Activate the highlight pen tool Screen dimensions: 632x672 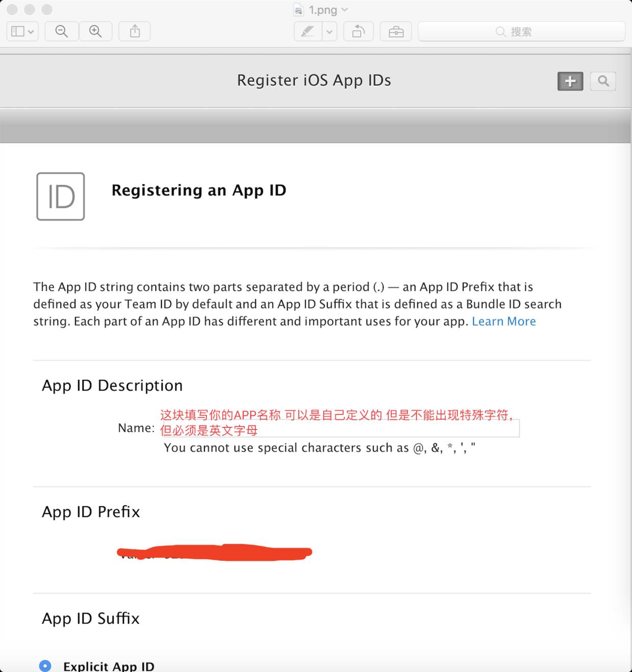click(308, 32)
